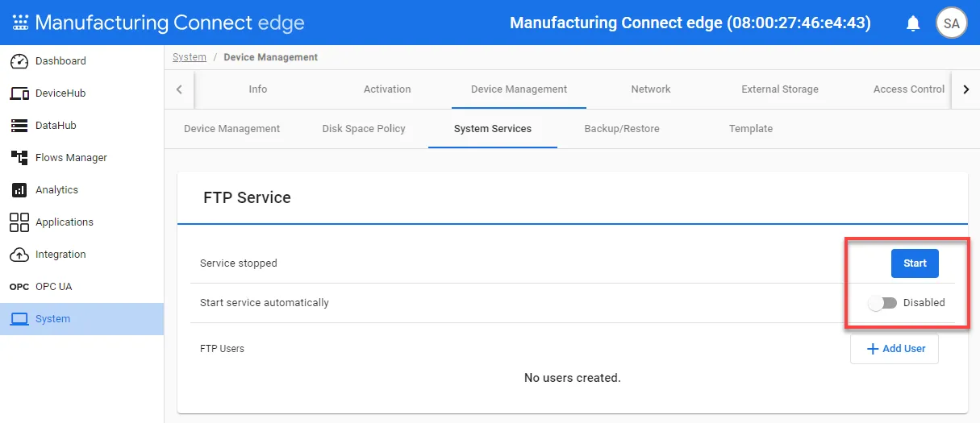Open Analytics in the sidebar
The width and height of the screenshot is (980, 423).
[x=81, y=190]
